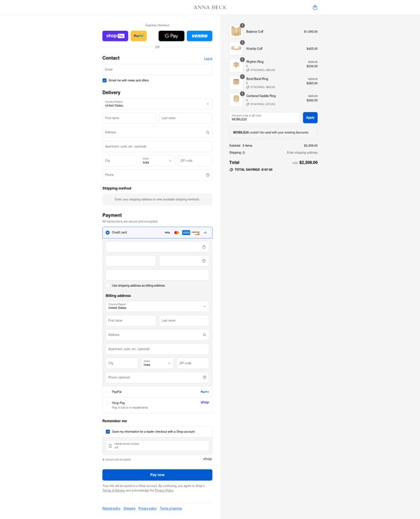Click the American Express logo
The height and width of the screenshot is (519, 420).
pos(186,233)
